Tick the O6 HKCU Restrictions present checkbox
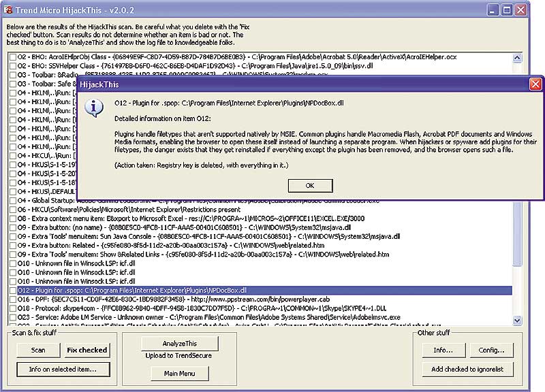Viewport: 545px width, 392px height. tap(13, 210)
